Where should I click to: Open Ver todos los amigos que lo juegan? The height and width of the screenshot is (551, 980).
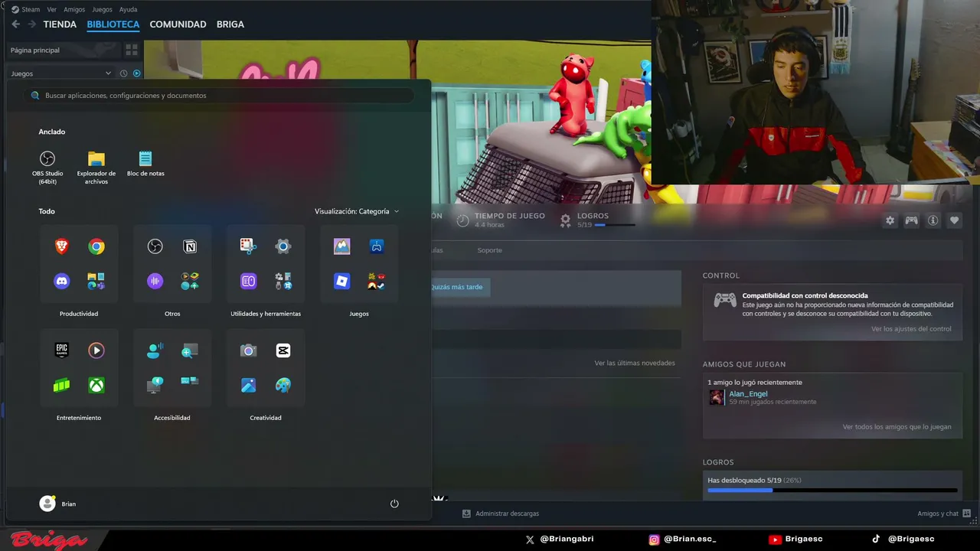(x=897, y=427)
